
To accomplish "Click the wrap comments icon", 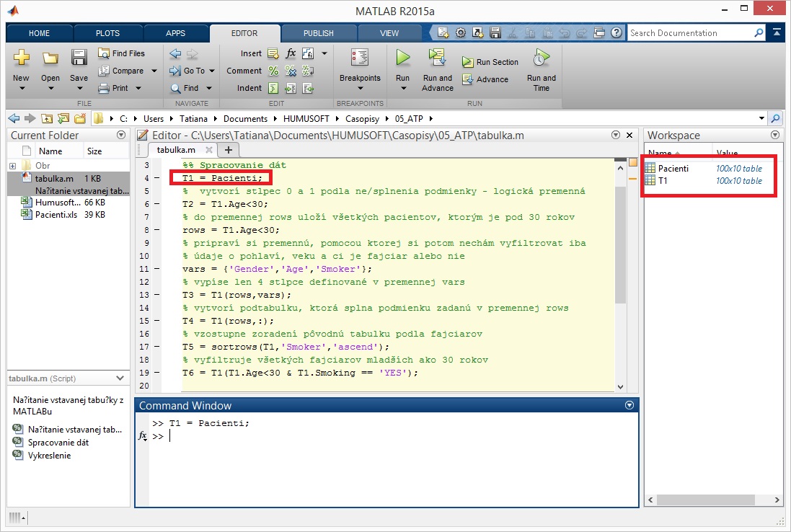I will (308, 71).
